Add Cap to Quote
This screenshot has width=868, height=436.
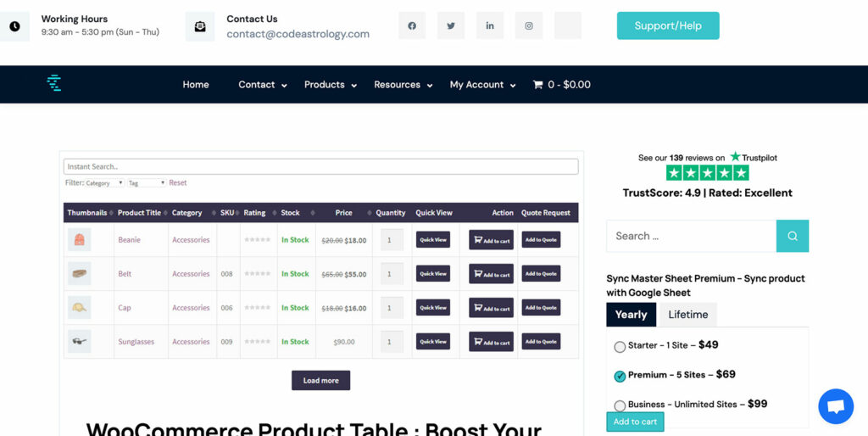pyautogui.click(x=541, y=307)
